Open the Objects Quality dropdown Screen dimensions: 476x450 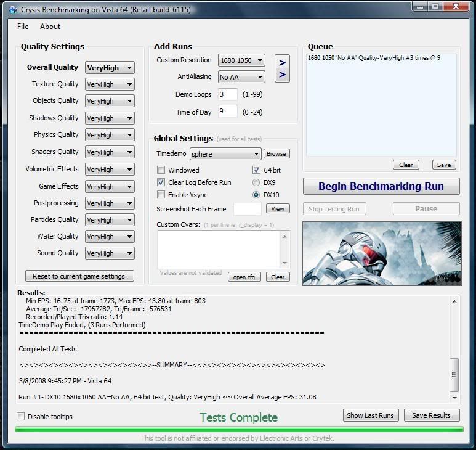[110, 101]
